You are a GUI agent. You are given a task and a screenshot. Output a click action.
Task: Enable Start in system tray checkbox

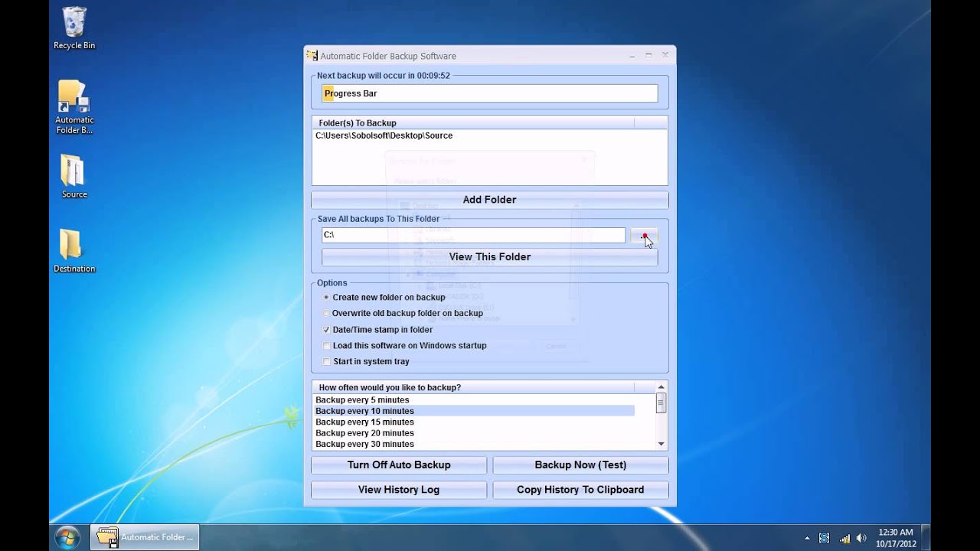pos(366,362)
